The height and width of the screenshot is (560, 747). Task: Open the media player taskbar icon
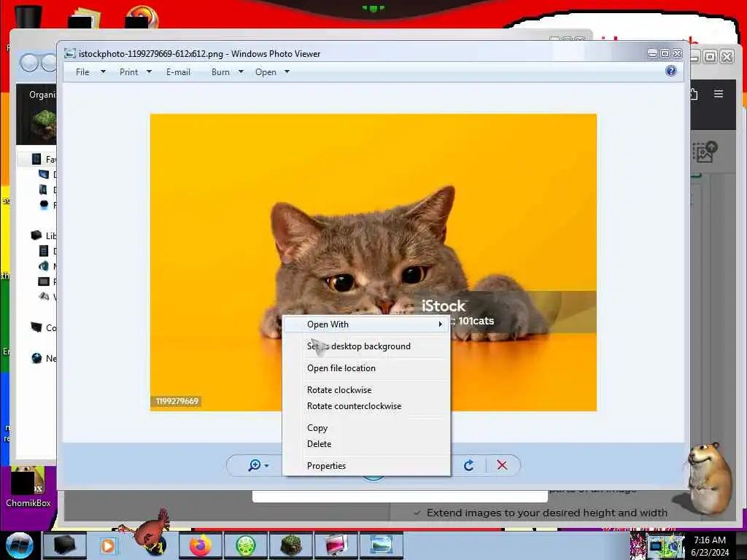click(108, 545)
